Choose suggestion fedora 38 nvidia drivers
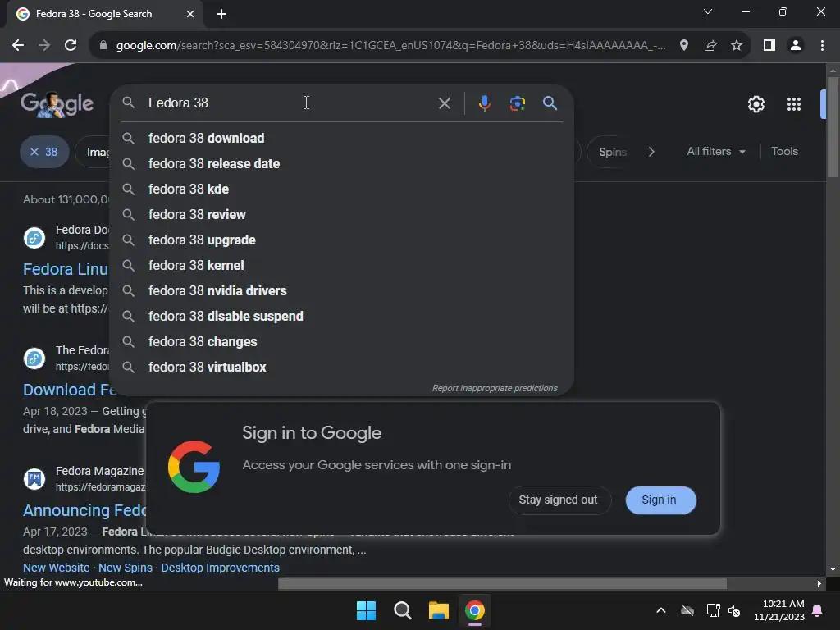 [342, 291]
